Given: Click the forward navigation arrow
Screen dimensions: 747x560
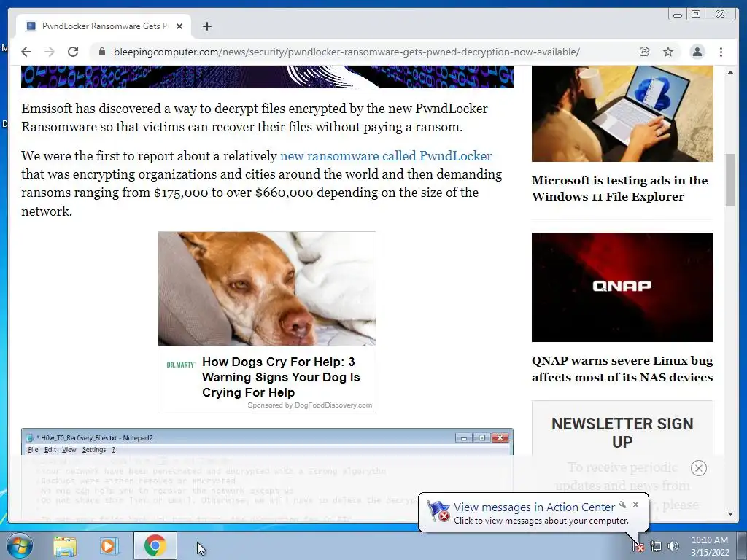Looking at the screenshot, I should point(50,52).
